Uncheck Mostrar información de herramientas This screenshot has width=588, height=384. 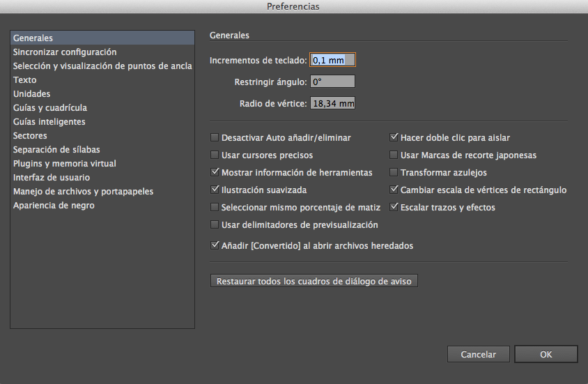(x=215, y=173)
